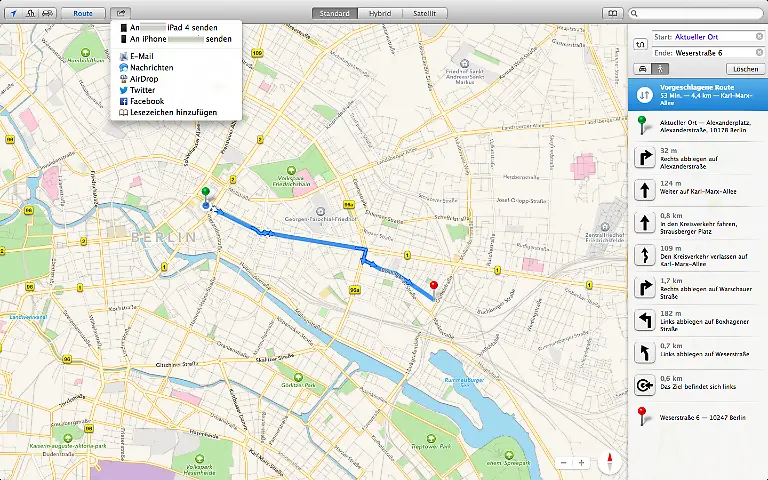Click the green pin icon in directions list
The height and width of the screenshot is (480, 768).
pyautogui.click(x=643, y=125)
